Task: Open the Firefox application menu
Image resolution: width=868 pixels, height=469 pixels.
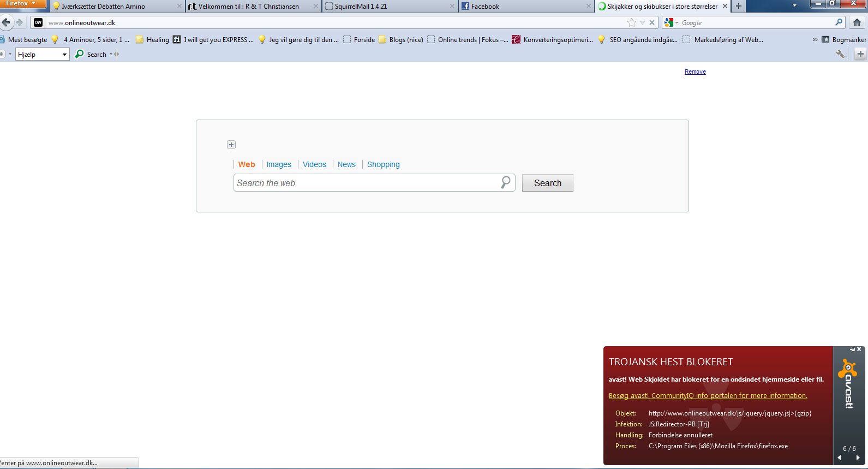Action: tap(22, 4)
